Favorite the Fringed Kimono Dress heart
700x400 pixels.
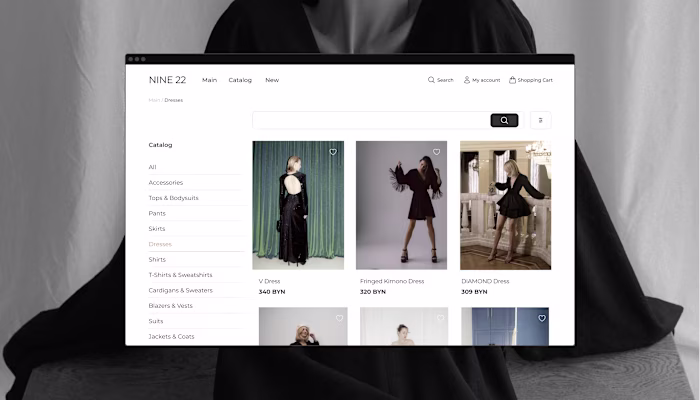(x=437, y=152)
